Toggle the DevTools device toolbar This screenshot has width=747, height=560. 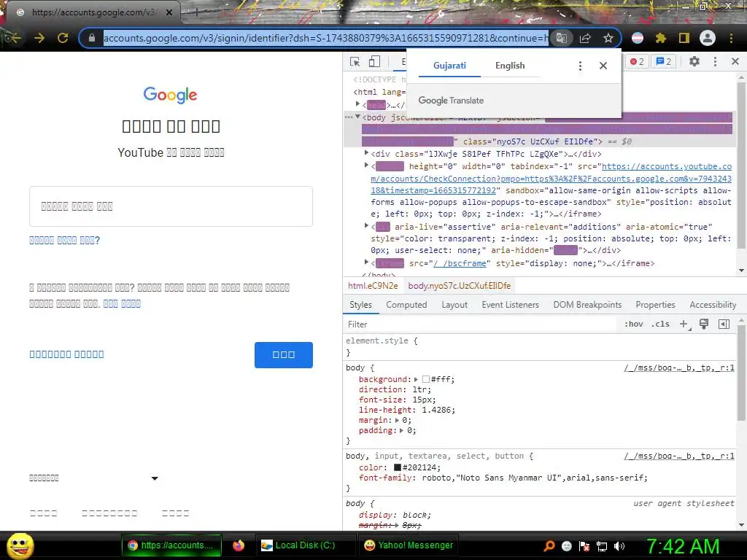(374, 62)
